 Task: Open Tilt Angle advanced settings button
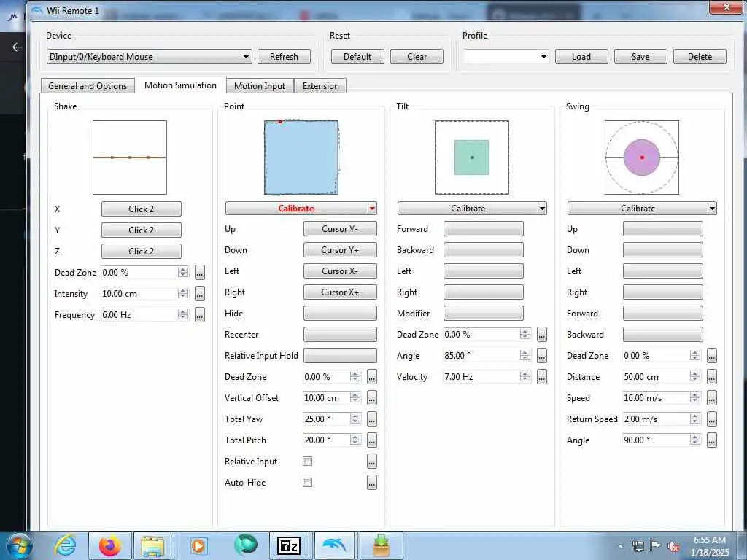[x=542, y=355]
